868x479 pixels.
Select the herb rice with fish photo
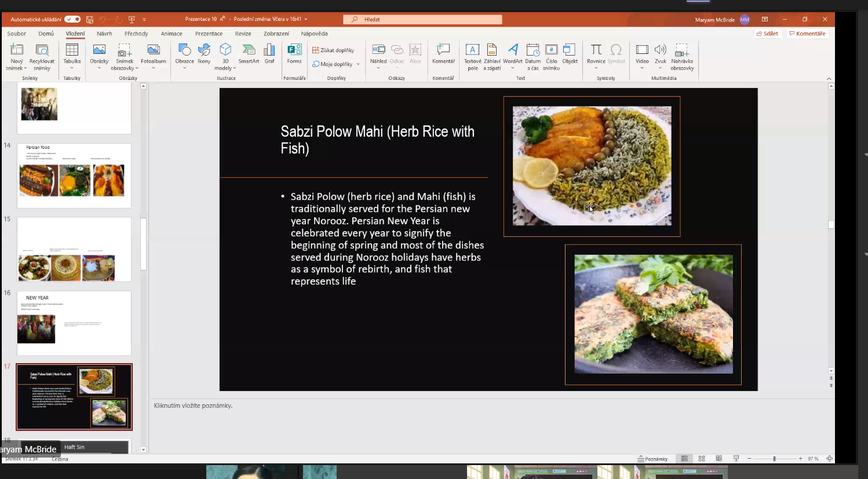pyautogui.click(x=592, y=166)
